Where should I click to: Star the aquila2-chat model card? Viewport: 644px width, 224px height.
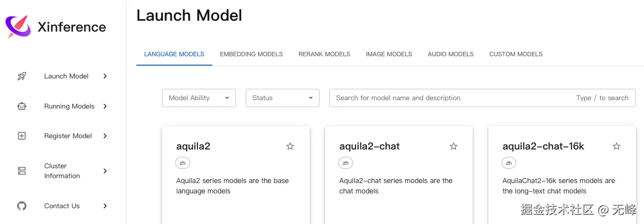point(453,146)
